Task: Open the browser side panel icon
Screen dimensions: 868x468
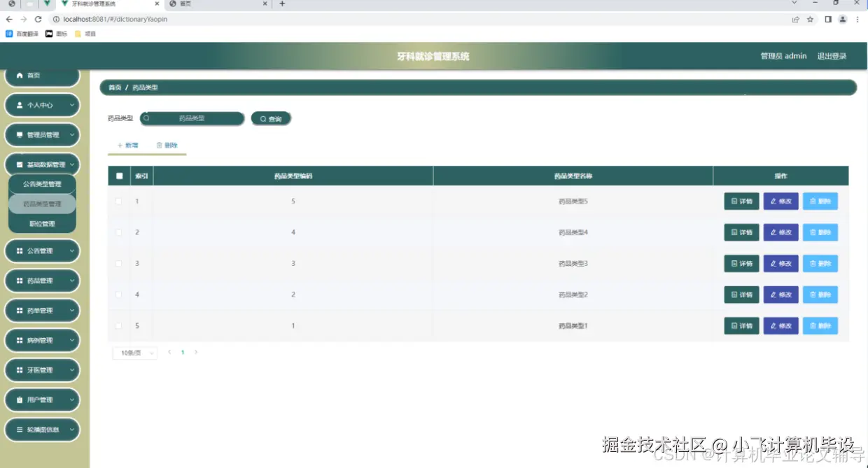Action: [828, 20]
